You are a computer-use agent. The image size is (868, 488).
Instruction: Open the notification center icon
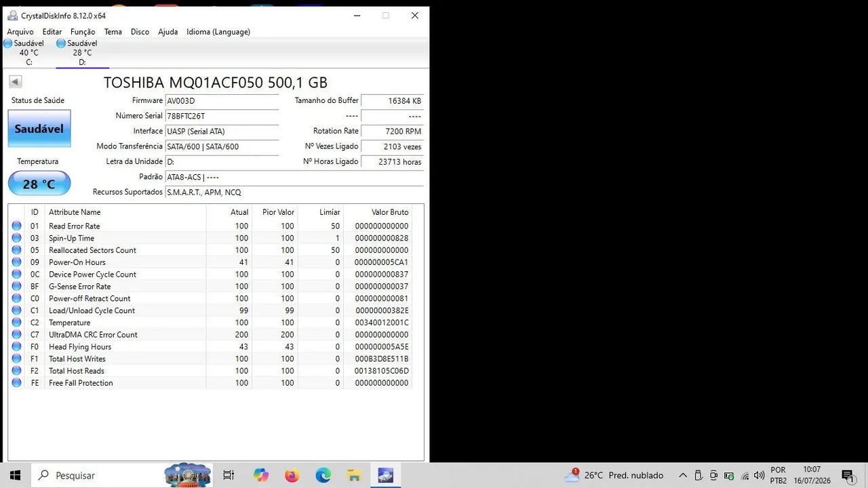click(x=848, y=475)
